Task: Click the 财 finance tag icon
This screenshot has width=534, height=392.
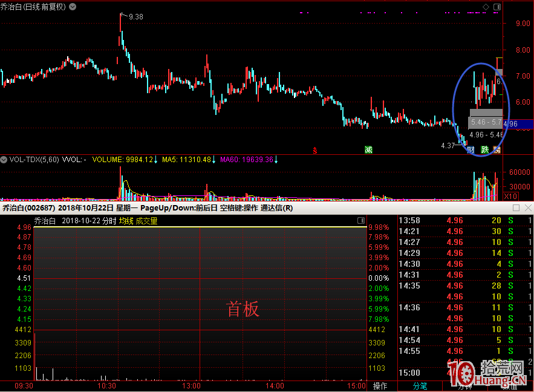Action: coord(471,149)
